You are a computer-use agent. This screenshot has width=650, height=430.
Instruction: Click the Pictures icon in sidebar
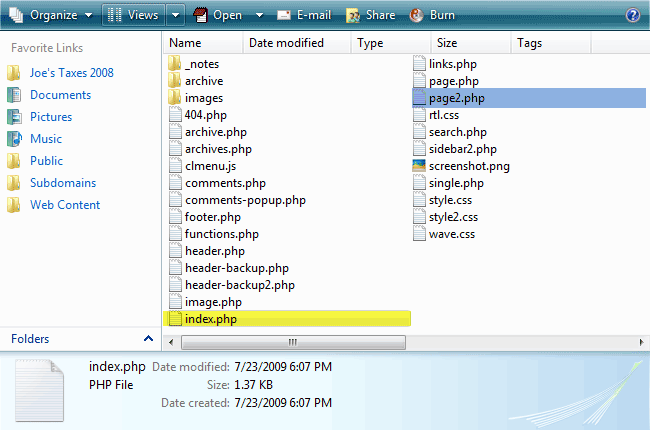pyautogui.click(x=14, y=117)
